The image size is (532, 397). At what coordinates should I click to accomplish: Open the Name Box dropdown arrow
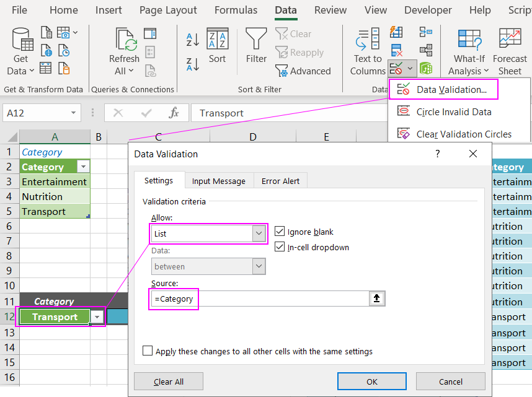coord(74,113)
